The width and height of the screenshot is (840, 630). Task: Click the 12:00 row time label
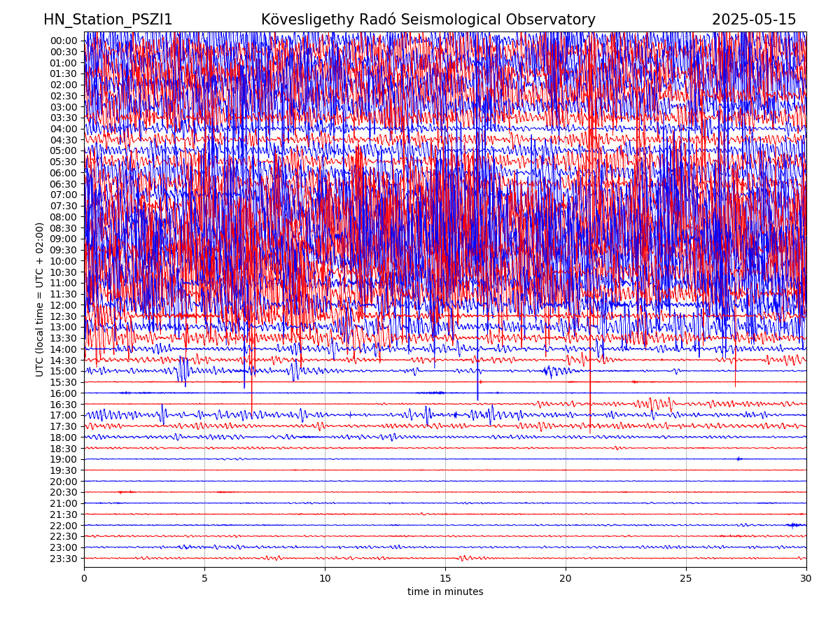pos(64,305)
